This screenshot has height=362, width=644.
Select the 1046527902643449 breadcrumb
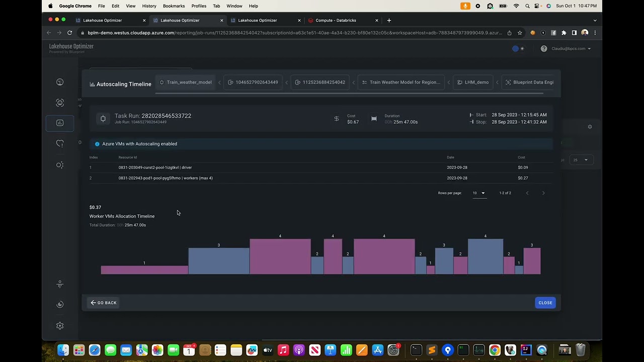point(253,82)
